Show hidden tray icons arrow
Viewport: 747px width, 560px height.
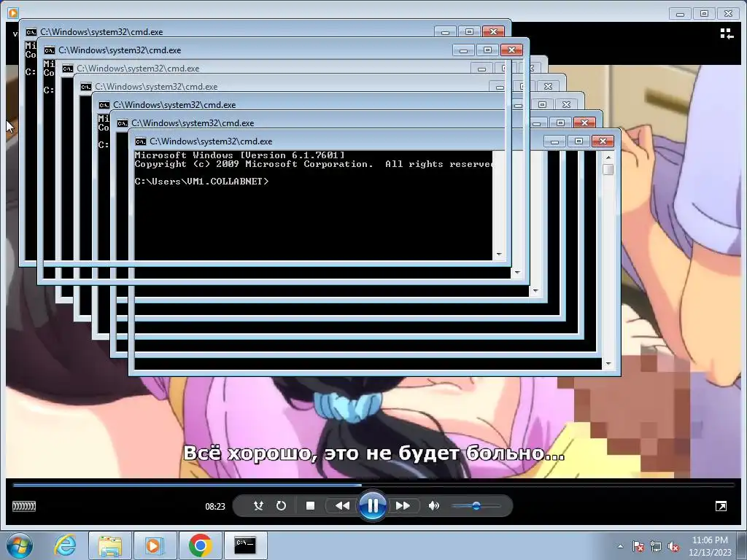620,547
